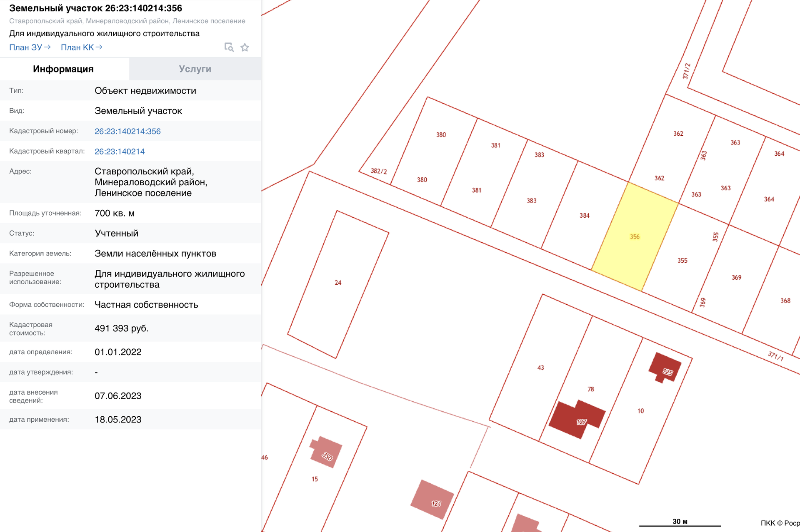The image size is (800, 532).
Task: Add the parcel to favorites with the star icon
Action: (x=245, y=47)
